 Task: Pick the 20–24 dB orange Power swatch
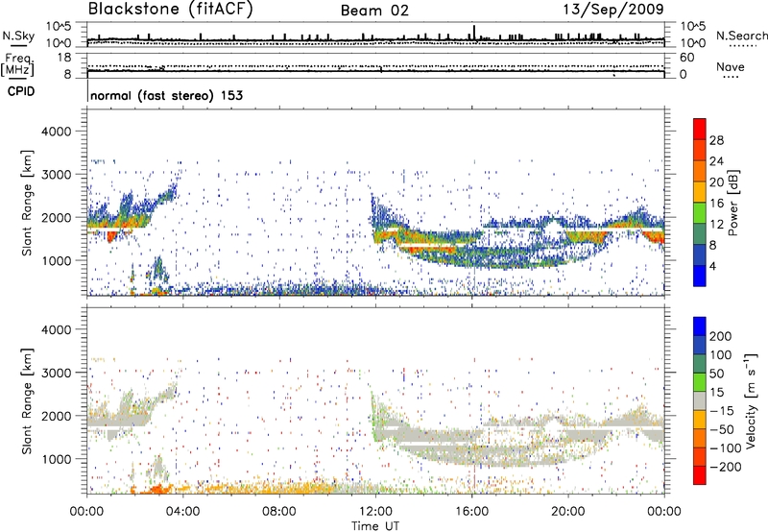click(x=700, y=172)
